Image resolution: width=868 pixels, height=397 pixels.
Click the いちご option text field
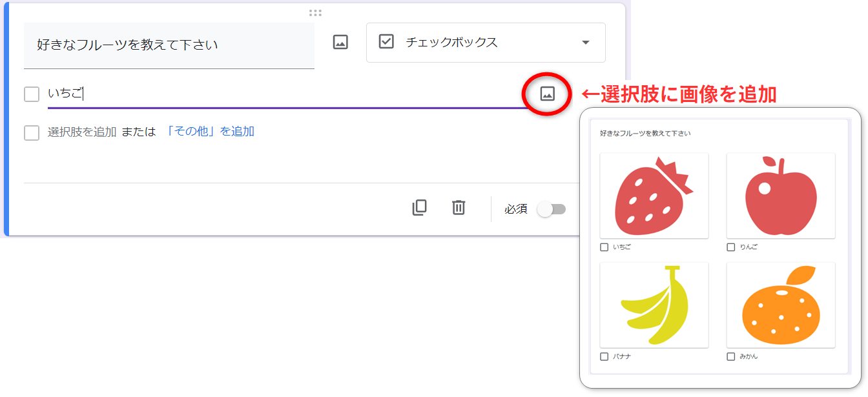tap(284, 94)
